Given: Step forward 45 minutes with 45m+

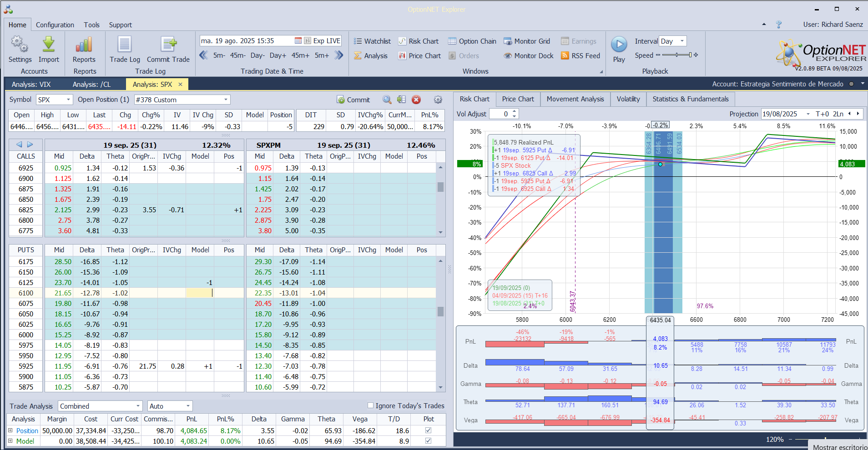Looking at the screenshot, I should (300, 55).
